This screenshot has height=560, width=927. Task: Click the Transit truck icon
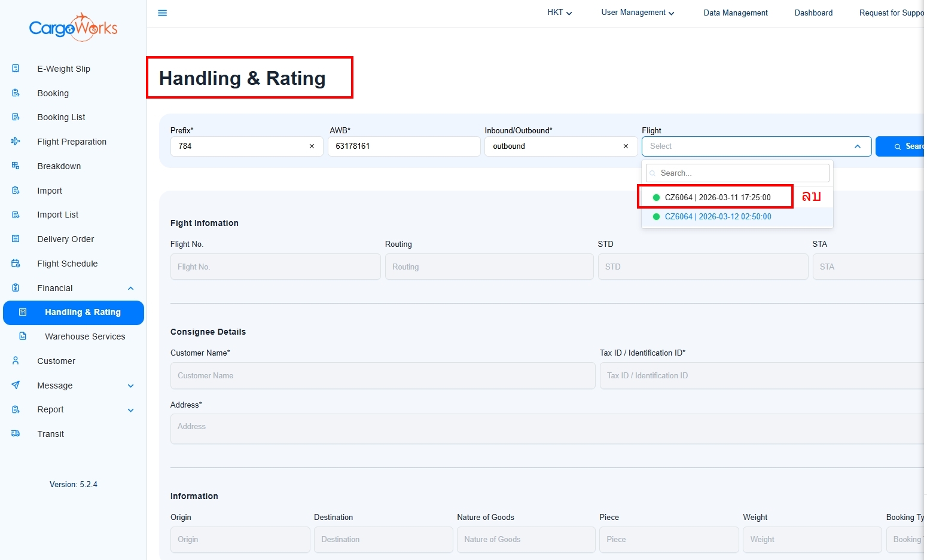(16, 434)
